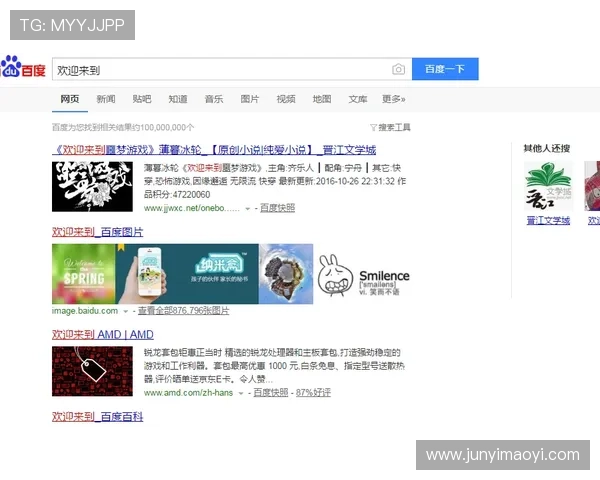Open the tiny planet panorama image
The height and width of the screenshot is (480, 600).
[x=286, y=274]
